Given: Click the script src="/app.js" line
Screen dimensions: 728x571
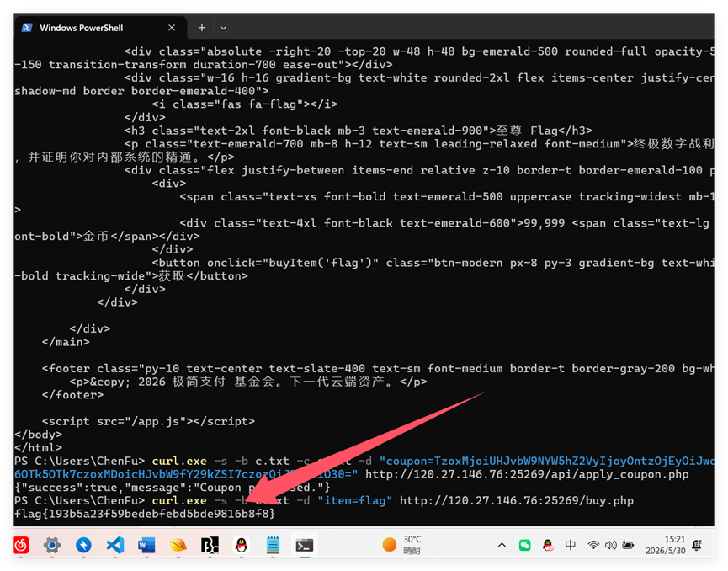Looking at the screenshot, I should tap(148, 421).
